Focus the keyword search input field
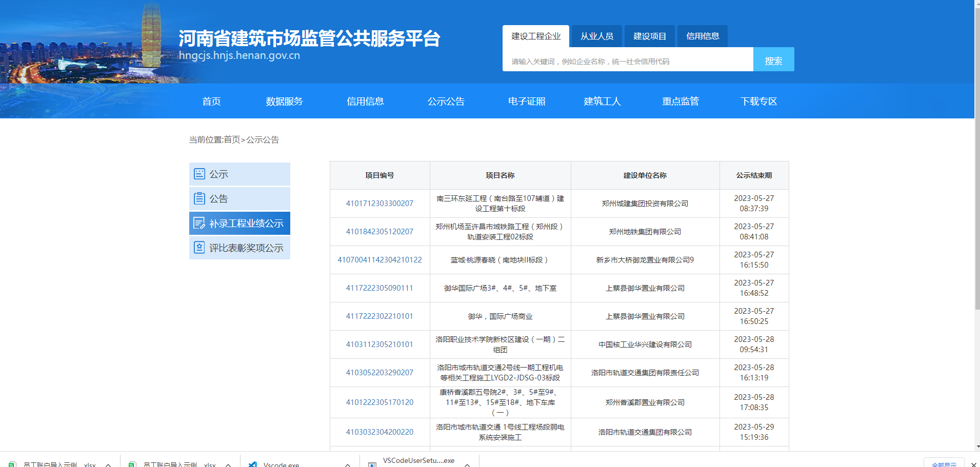Viewport: 980px width, 467px height. [x=628, y=59]
